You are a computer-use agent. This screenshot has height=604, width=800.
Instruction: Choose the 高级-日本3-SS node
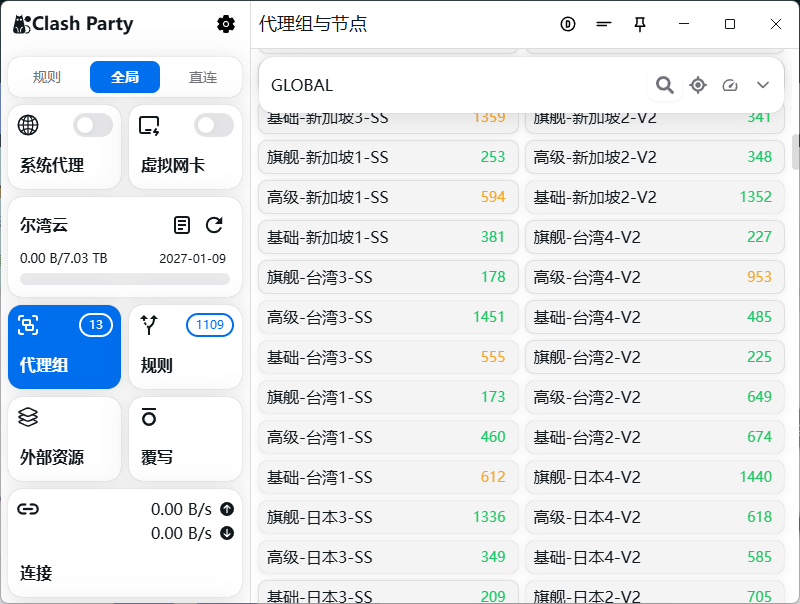(388, 557)
